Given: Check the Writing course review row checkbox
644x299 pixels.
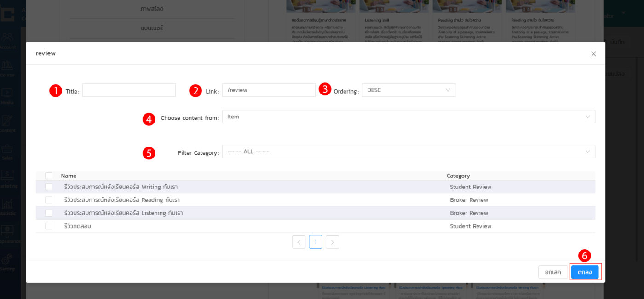Looking at the screenshot, I should pyautogui.click(x=49, y=187).
